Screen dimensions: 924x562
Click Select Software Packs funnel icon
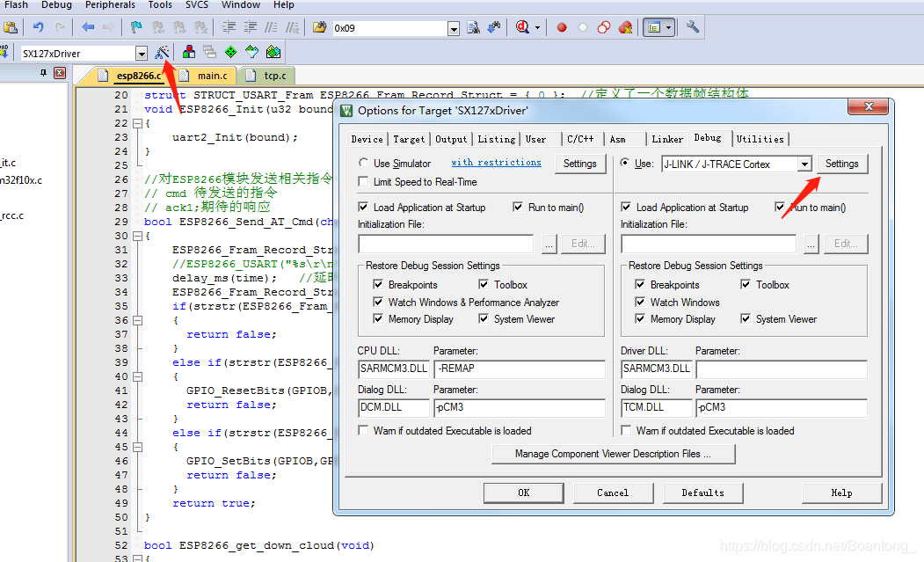pos(252,53)
